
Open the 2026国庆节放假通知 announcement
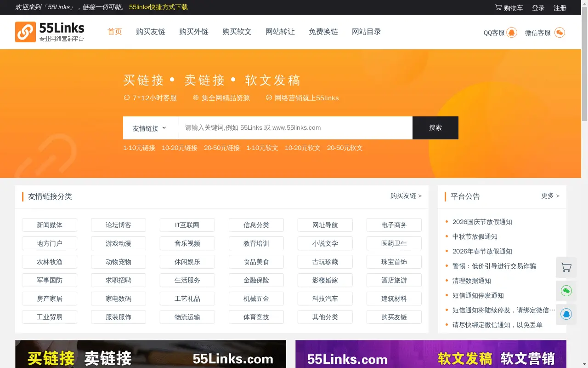[482, 222]
